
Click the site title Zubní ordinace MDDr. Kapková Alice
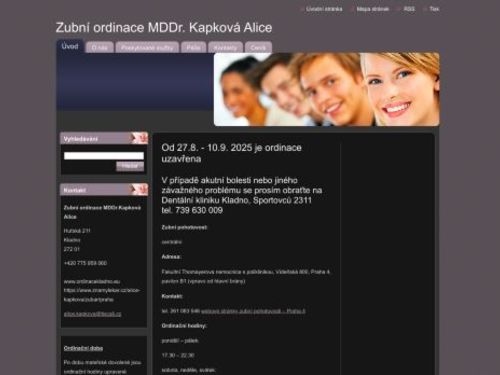[x=164, y=28]
